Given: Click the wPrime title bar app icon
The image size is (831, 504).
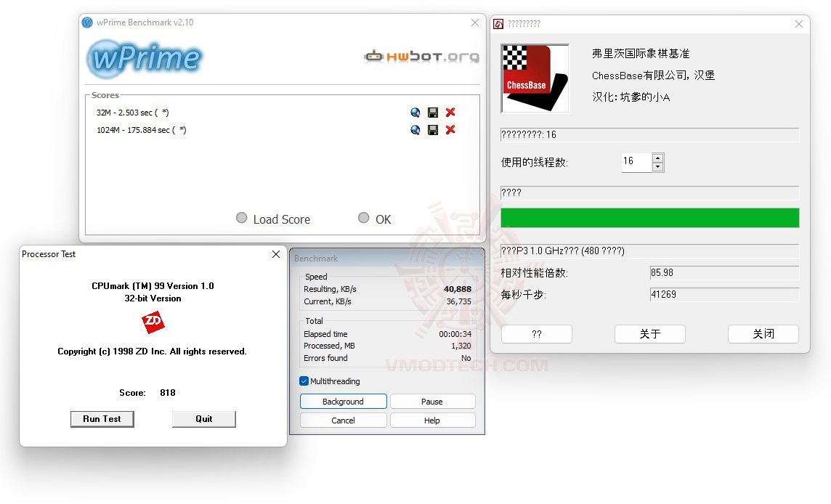Looking at the screenshot, I should (x=87, y=23).
